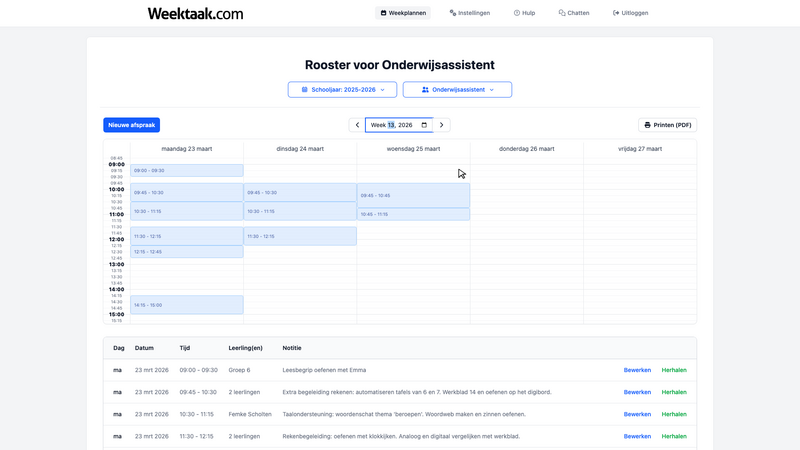Viewport: 800px width, 450px height.
Task: Print schedule with Printen (PDF)
Action: tap(667, 125)
